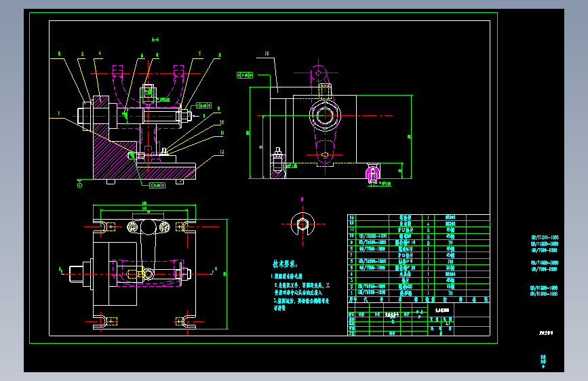Select the tolerance frame beneath the section view base
Viewport: 588px width, 381px height.
157,185
